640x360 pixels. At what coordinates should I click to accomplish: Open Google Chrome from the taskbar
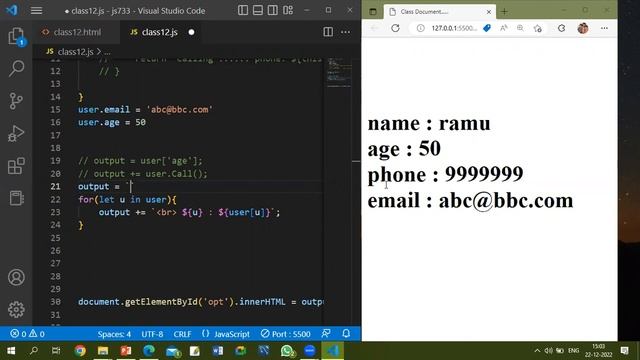[80, 351]
